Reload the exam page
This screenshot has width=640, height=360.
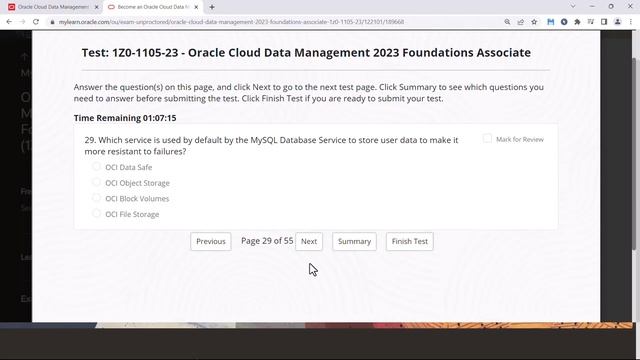(36, 22)
